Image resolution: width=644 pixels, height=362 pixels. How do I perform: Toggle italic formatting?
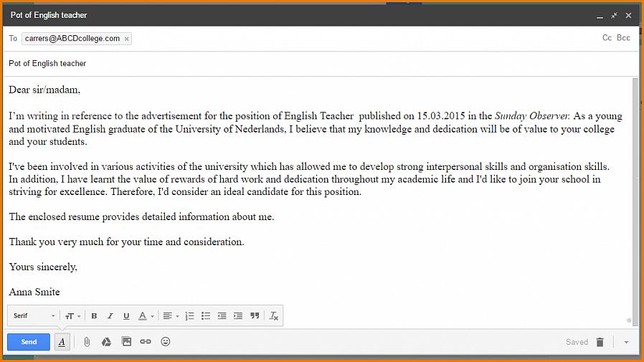coord(110,316)
